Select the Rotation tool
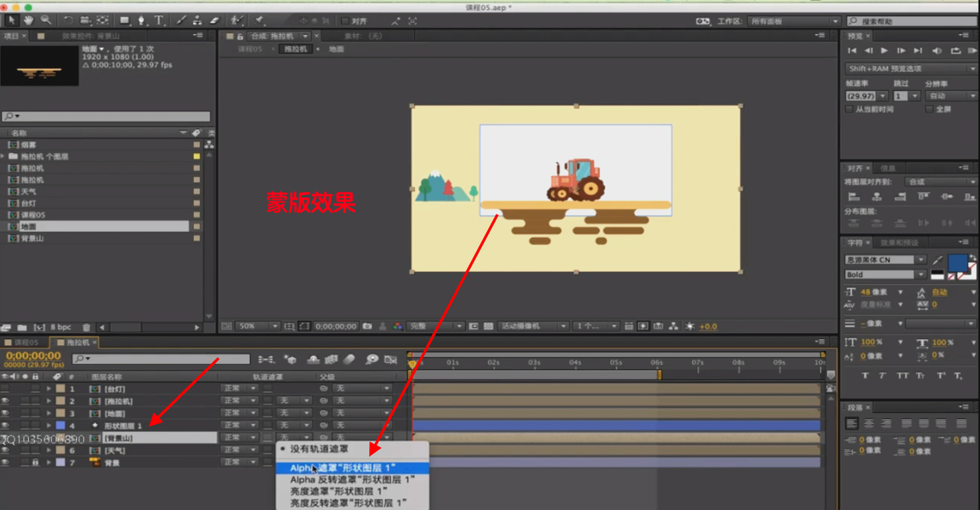The image size is (980, 510). tap(68, 20)
